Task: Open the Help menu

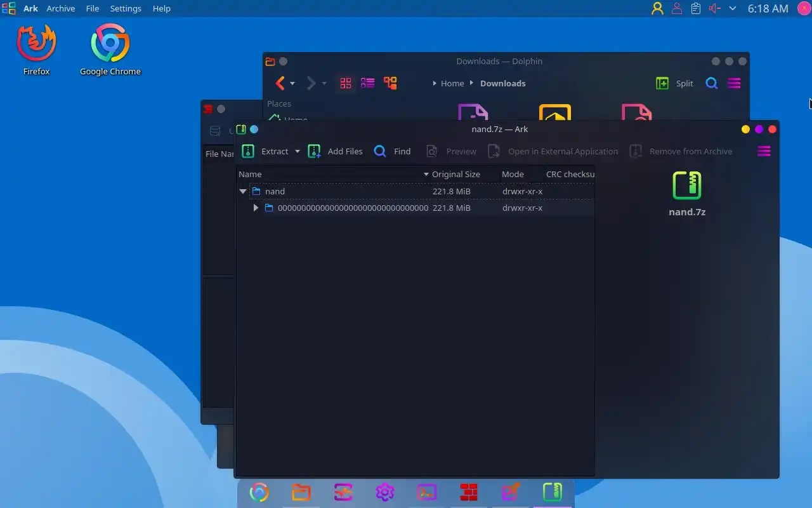Action: (162, 8)
